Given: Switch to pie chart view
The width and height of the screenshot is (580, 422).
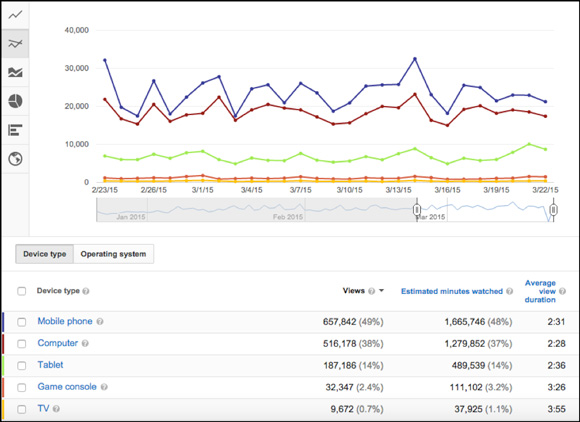Looking at the screenshot, I should click(x=15, y=101).
